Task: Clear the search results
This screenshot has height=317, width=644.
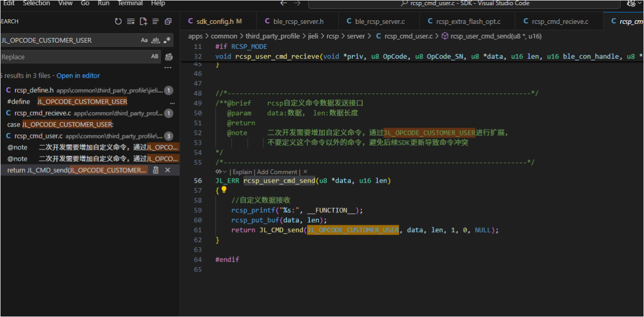Action: [130, 21]
